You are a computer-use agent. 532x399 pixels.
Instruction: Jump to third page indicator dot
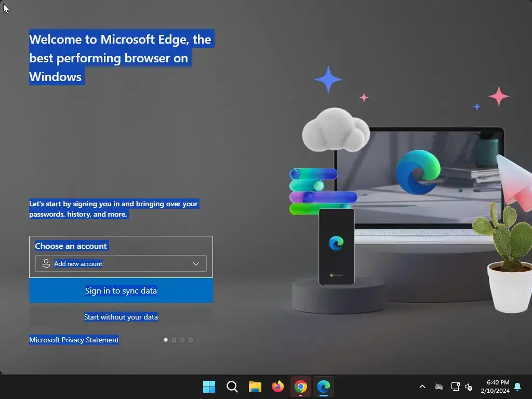click(182, 340)
